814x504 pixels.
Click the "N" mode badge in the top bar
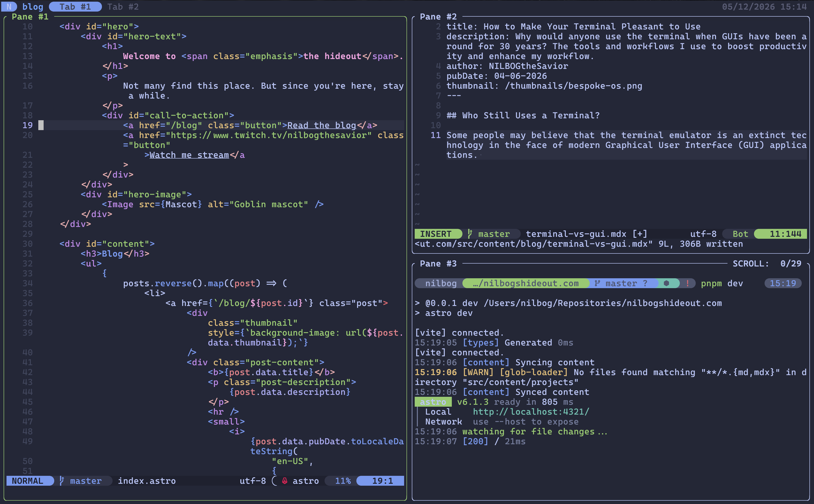coord(9,7)
